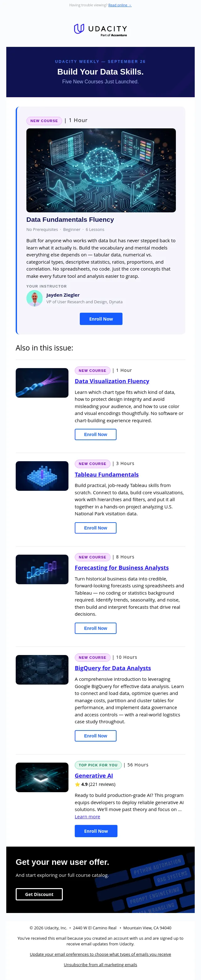
Task: Click Jayden Ziegler's instructor avatar
Action: [x=35, y=298]
